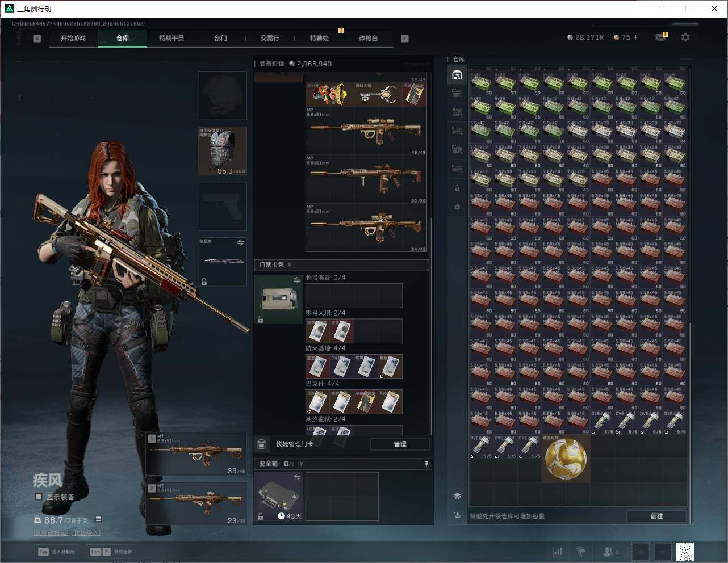Click the 快捷管理门卡 card pack icon
Screen dimensions: 728x563
262,444
